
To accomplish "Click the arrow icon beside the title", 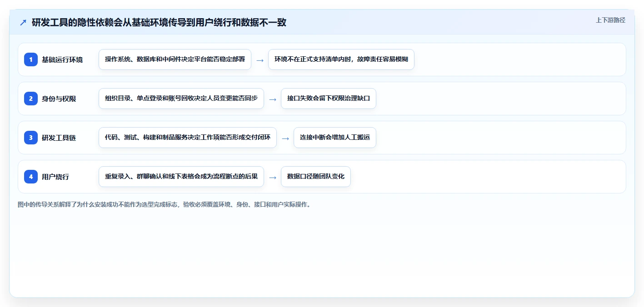I will [x=23, y=22].
